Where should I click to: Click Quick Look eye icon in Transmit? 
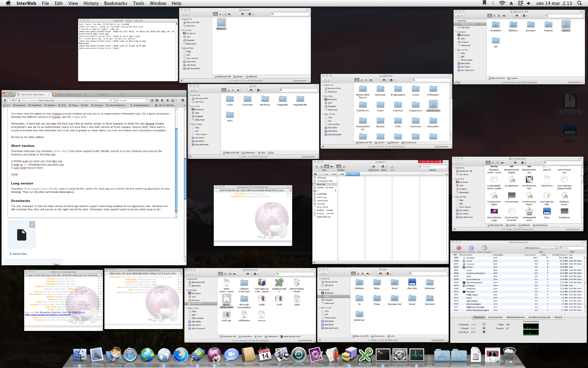coord(373,167)
